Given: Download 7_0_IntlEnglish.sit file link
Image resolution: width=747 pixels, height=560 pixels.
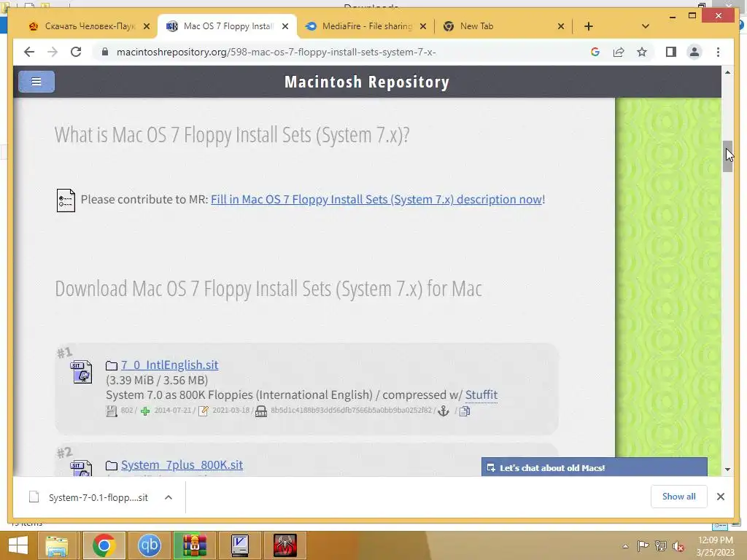Looking at the screenshot, I should pos(169,365).
